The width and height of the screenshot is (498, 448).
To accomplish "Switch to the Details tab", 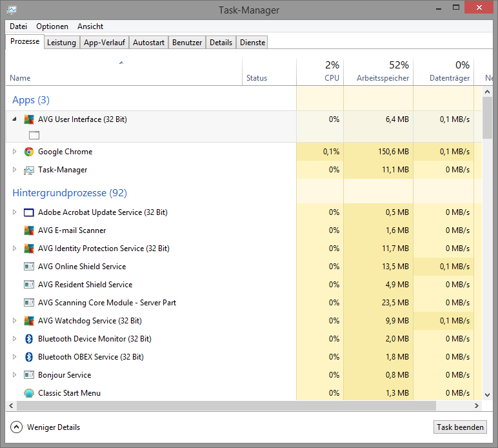I will pyautogui.click(x=221, y=43).
